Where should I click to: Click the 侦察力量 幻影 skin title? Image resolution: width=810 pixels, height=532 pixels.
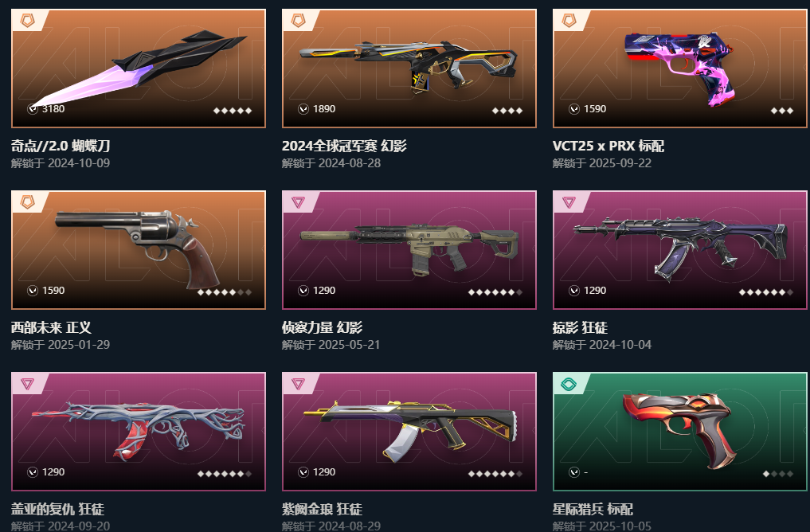(322, 327)
